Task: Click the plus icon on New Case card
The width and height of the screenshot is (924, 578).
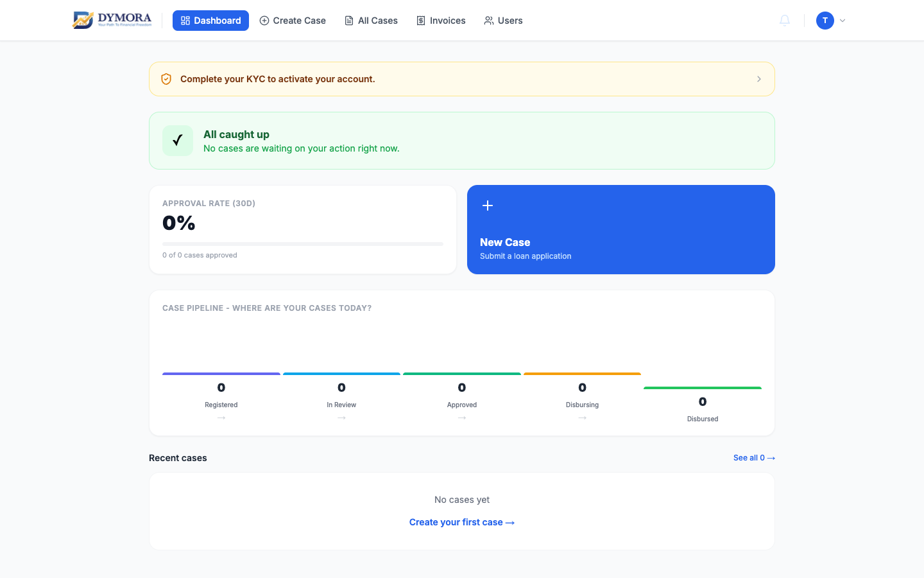Action: tap(488, 206)
